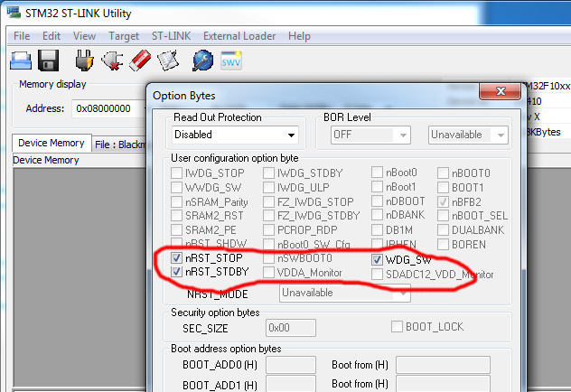
Task: Toggle the nBFB2 checkbox
Action: click(443, 201)
